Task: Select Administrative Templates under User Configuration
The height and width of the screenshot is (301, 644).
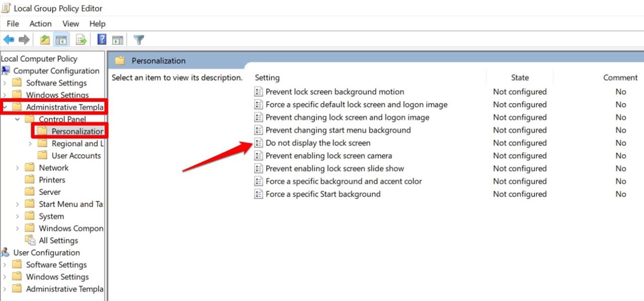Action: (64, 289)
